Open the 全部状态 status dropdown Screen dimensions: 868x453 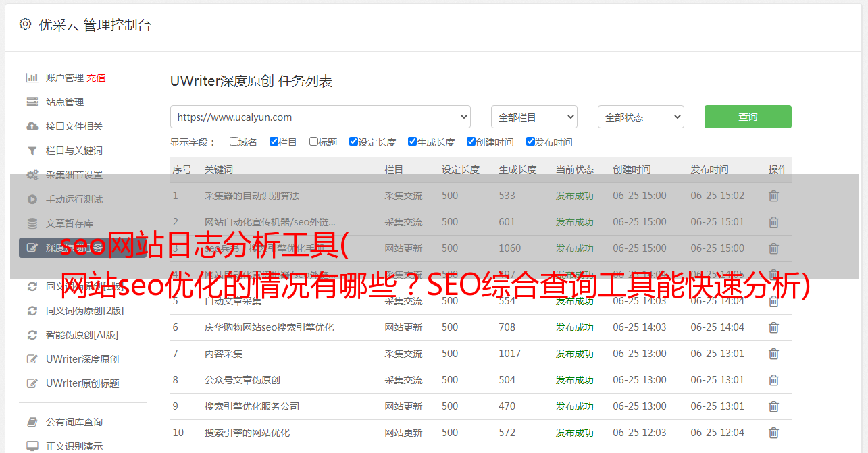pos(641,117)
